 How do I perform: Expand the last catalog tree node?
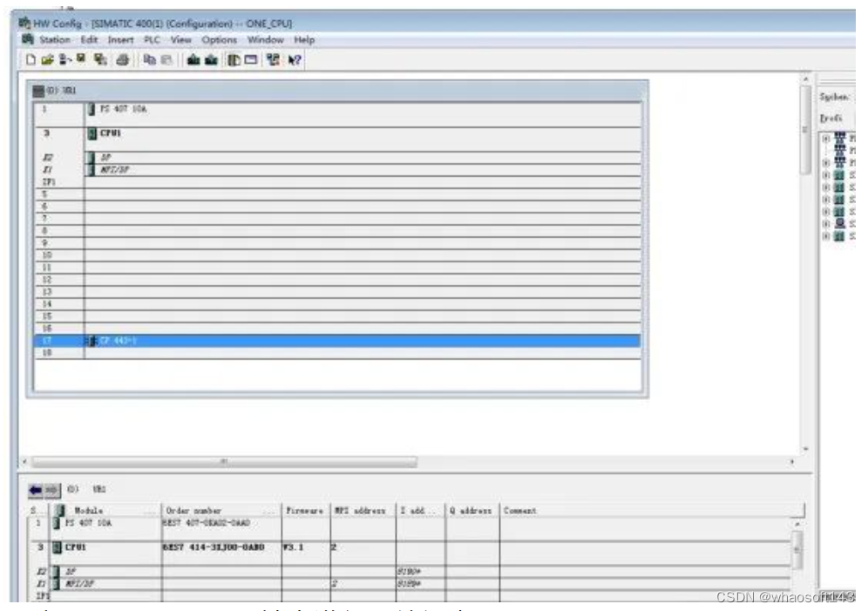coord(826,236)
